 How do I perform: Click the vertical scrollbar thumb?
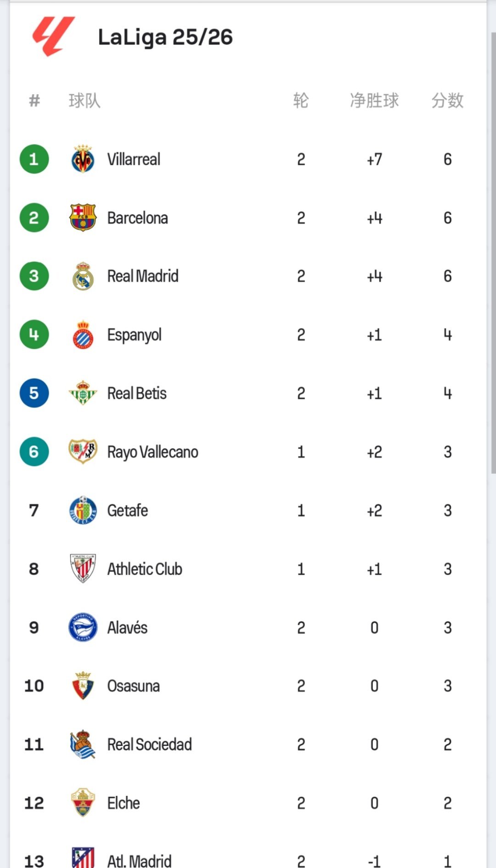(493, 253)
